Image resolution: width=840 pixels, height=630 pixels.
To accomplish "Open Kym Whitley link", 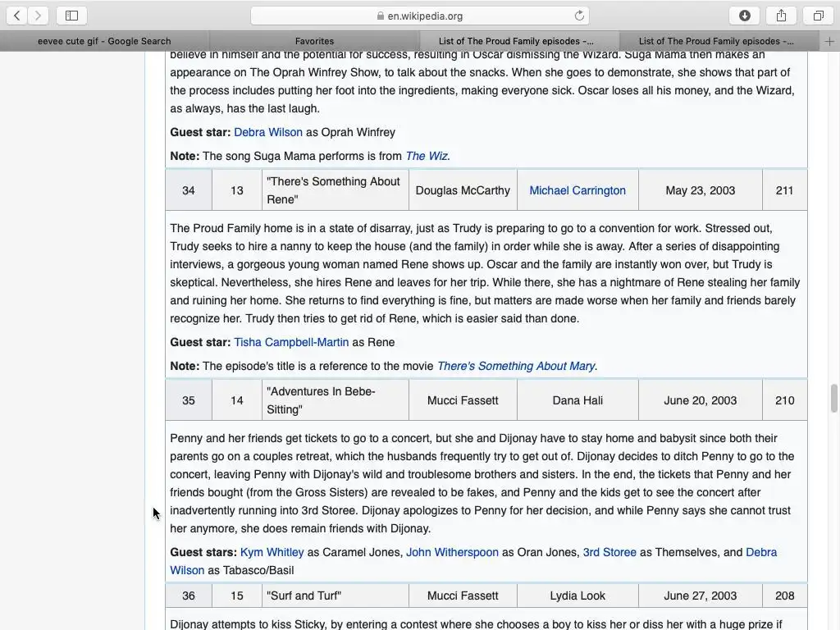I will (x=272, y=552).
